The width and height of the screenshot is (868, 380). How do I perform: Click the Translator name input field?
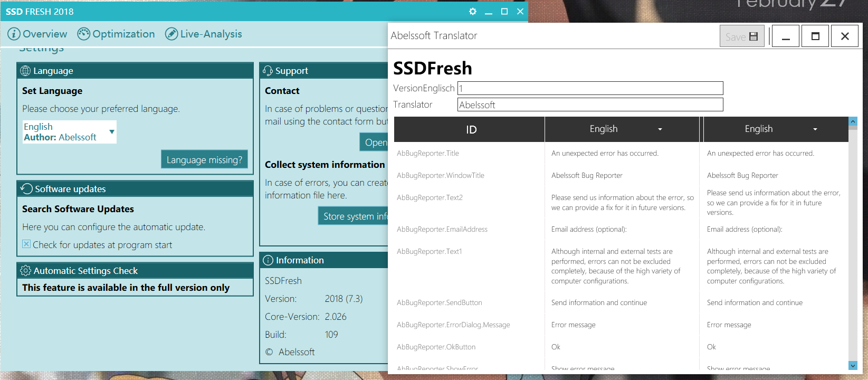point(590,104)
